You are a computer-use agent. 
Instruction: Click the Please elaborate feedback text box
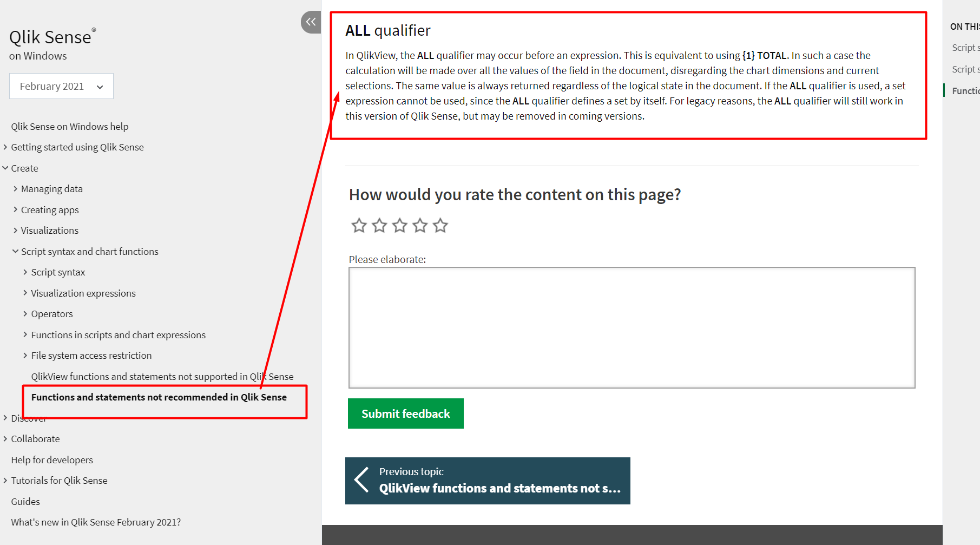(632, 327)
